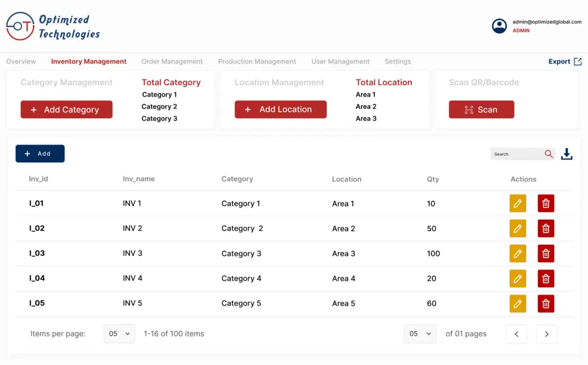Screen dimensions: 588x365
Task: Click the Optimized Technologies logo
Action: [x=53, y=26]
